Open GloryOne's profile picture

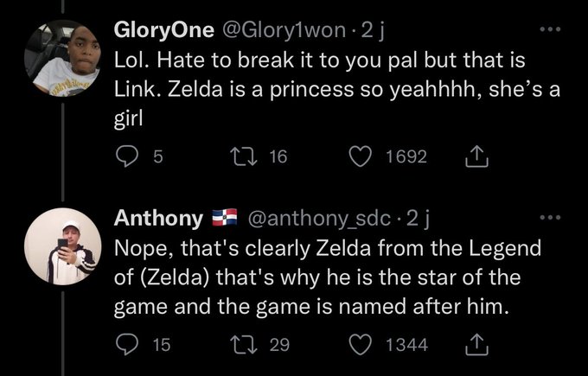tap(60, 56)
